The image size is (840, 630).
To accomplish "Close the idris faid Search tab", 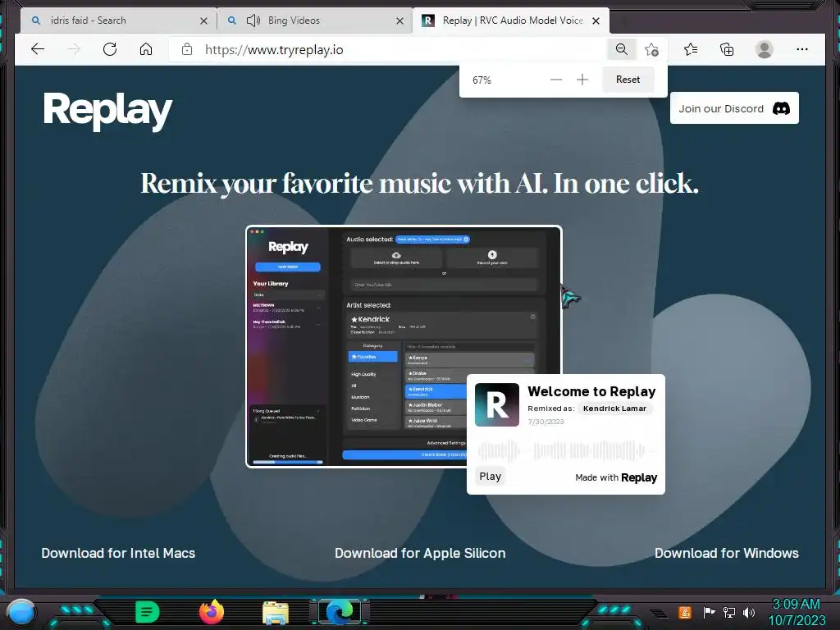I will pos(203,21).
